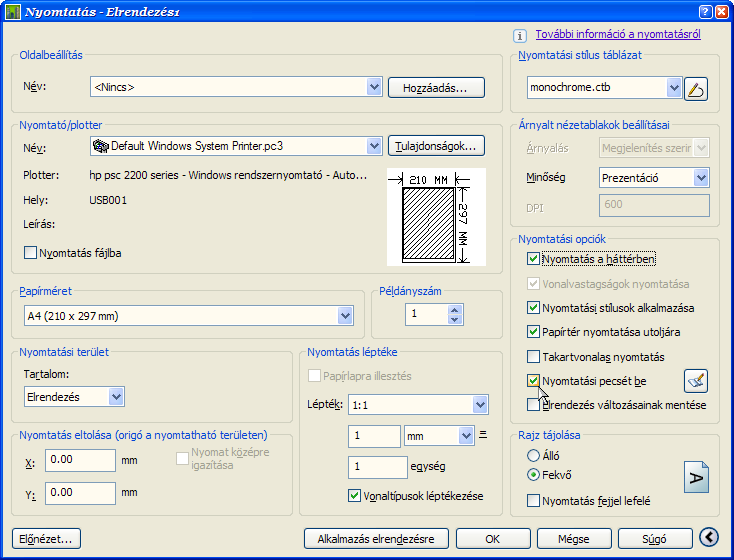Click the copies number field
Viewport: 734px width, 560px height.
pos(427,314)
